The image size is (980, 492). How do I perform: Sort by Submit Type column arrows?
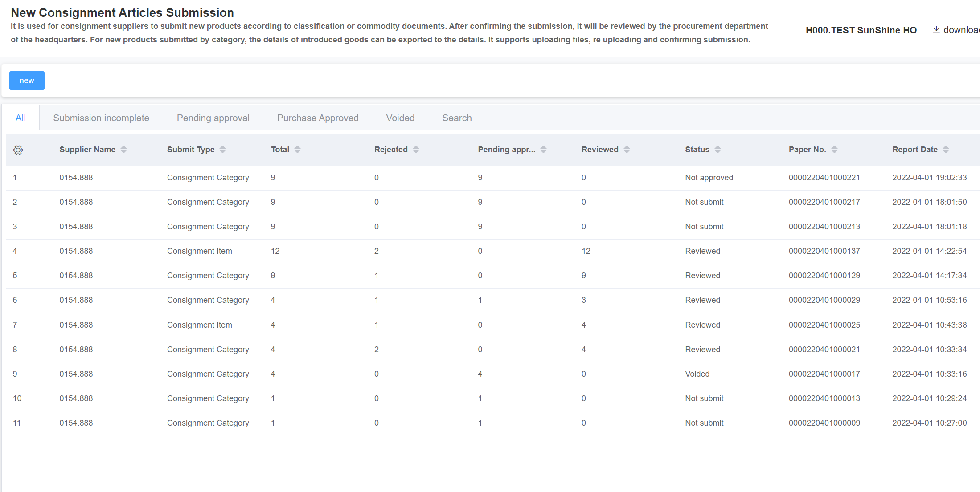[x=222, y=150]
